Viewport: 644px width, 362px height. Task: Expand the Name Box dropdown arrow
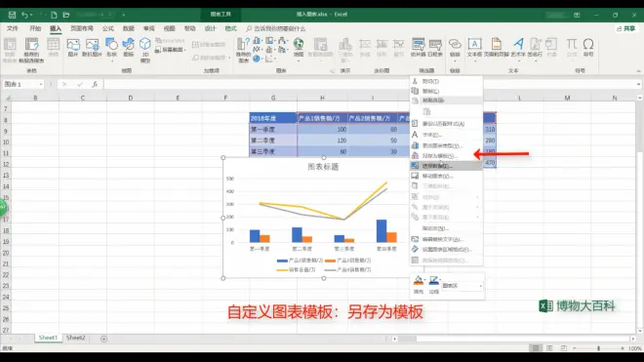point(41,84)
